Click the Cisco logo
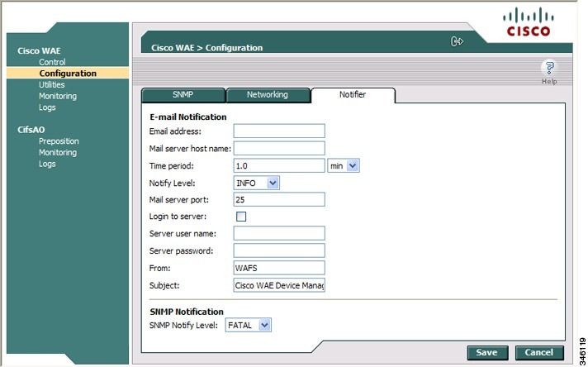Viewport: 588px width, 367px height. [529, 22]
